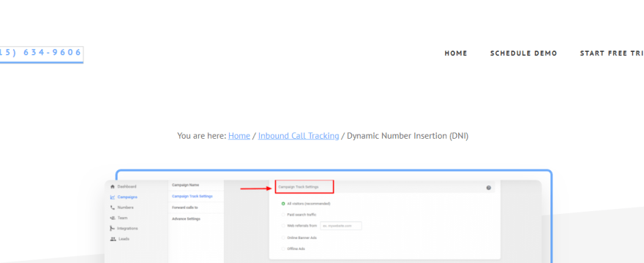
Task: Click the Dashboard home icon in sidebar
Action: pyautogui.click(x=113, y=187)
